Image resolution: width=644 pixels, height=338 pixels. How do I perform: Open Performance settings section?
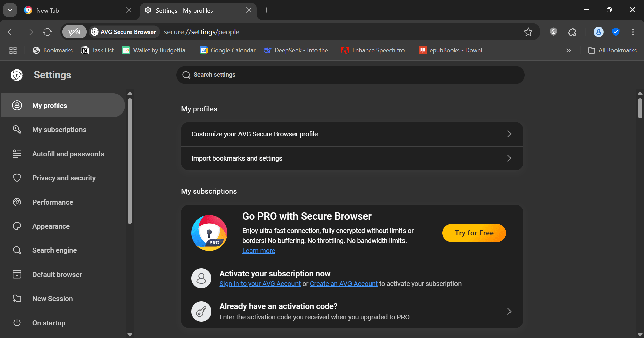(x=63, y=202)
